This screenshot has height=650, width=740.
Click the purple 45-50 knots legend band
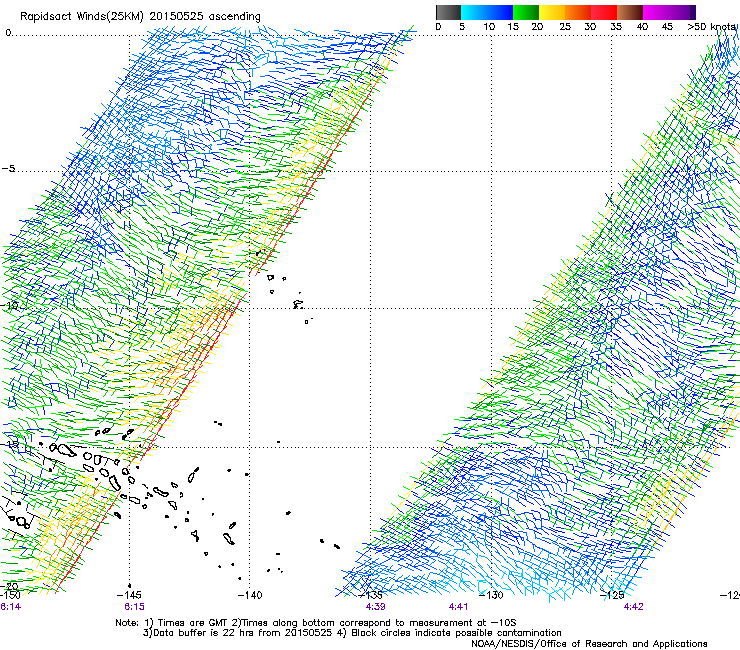(x=682, y=12)
